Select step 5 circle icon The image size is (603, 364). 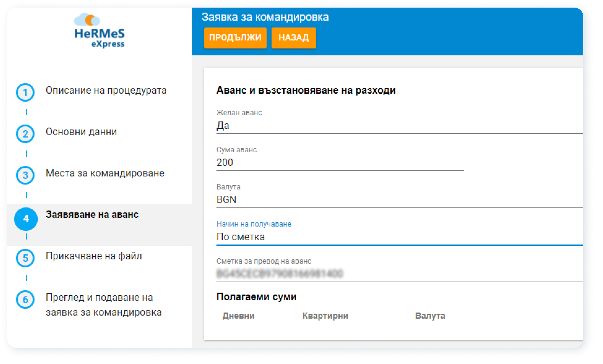point(25,258)
